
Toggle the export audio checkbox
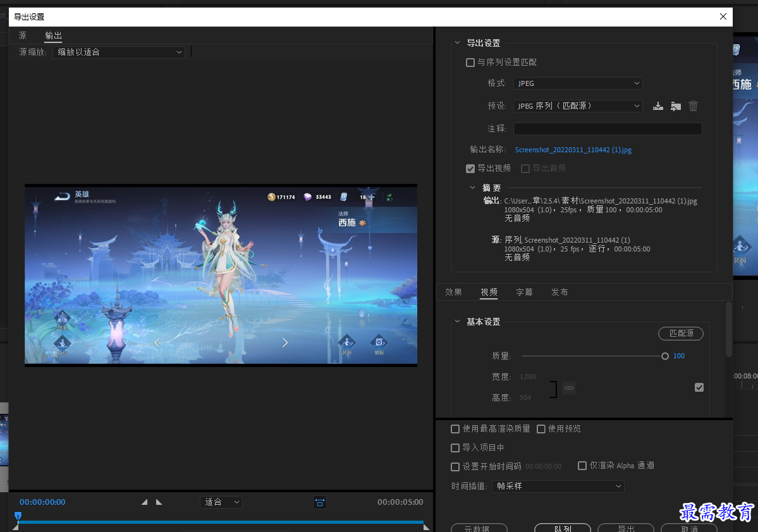coord(525,169)
